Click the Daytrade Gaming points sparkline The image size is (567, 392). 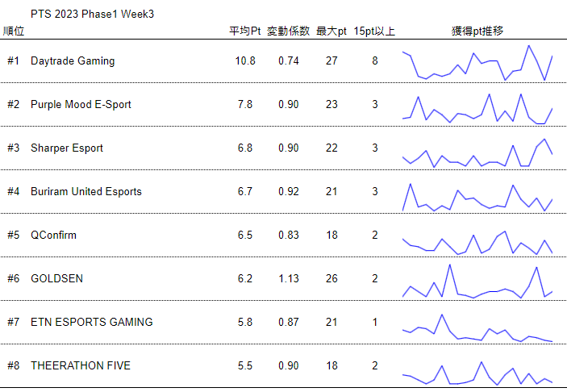coord(477,62)
